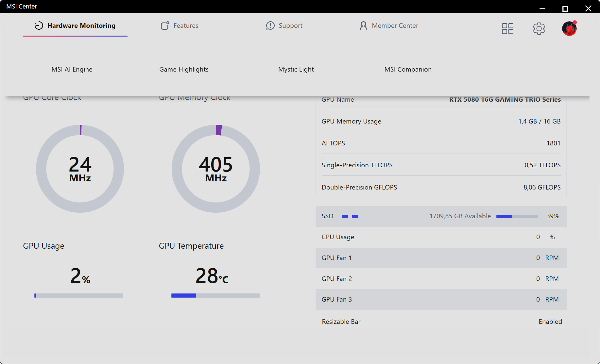Click the GPU name 'RTX 5080 16G GAMING TRIO Series'
The height and width of the screenshot is (364, 600).
[x=505, y=99]
